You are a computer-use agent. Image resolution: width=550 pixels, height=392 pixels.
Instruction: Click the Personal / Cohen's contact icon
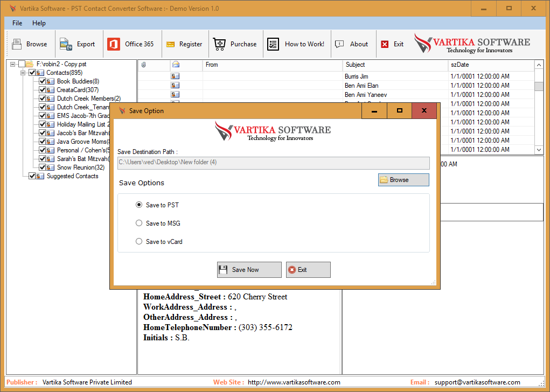[x=51, y=150]
